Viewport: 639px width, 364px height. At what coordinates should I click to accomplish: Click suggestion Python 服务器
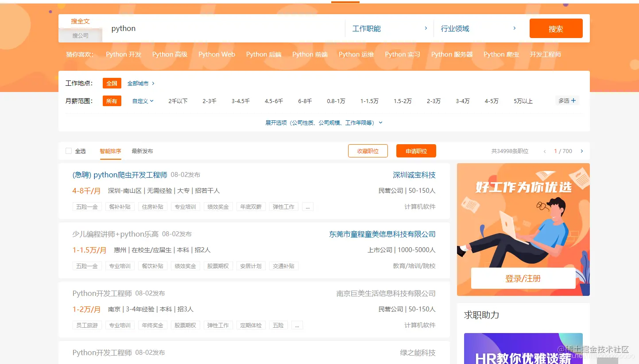(452, 54)
